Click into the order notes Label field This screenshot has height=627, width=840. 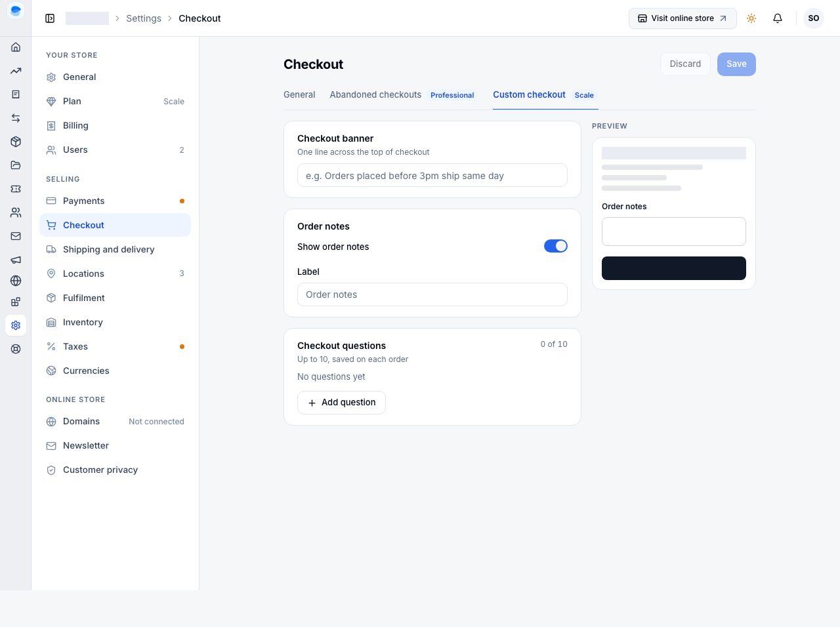click(432, 294)
